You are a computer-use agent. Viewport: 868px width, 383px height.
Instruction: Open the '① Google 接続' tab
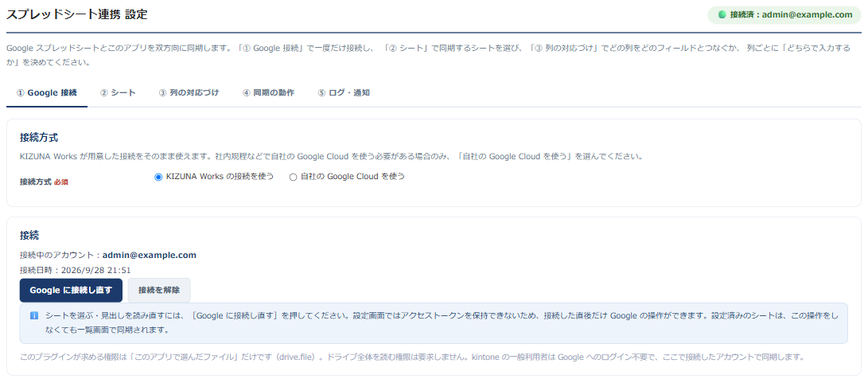pyautogui.click(x=47, y=93)
